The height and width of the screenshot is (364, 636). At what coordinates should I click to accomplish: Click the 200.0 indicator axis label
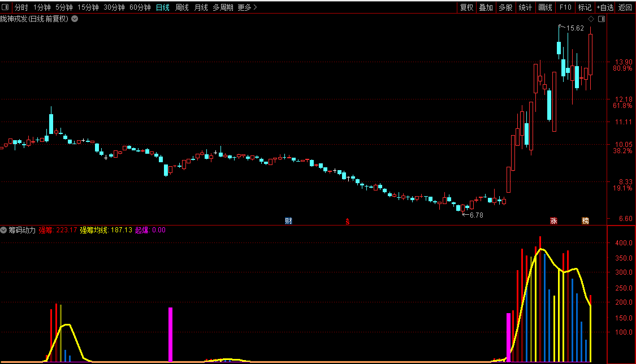pos(624,302)
